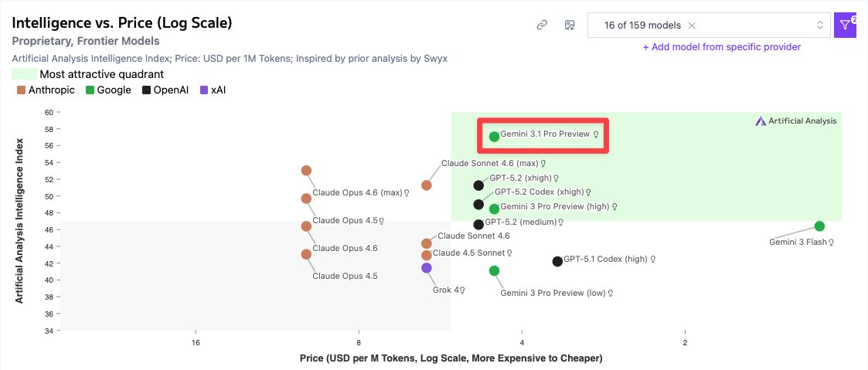Click lightbulb beside Gemini 3 Pro Preview (high)
This screenshot has height=370, width=868.
[x=614, y=207]
